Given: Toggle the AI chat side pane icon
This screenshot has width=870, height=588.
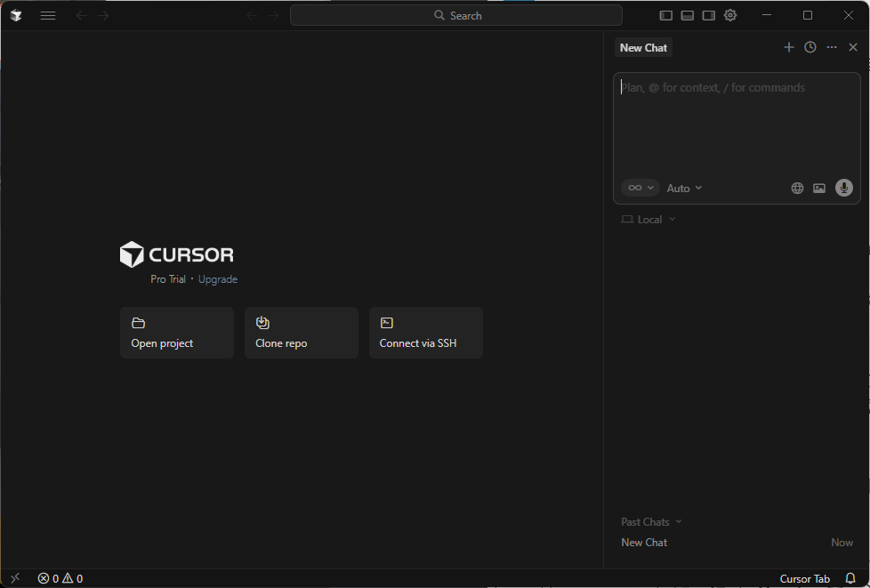Looking at the screenshot, I should pyautogui.click(x=709, y=15).
